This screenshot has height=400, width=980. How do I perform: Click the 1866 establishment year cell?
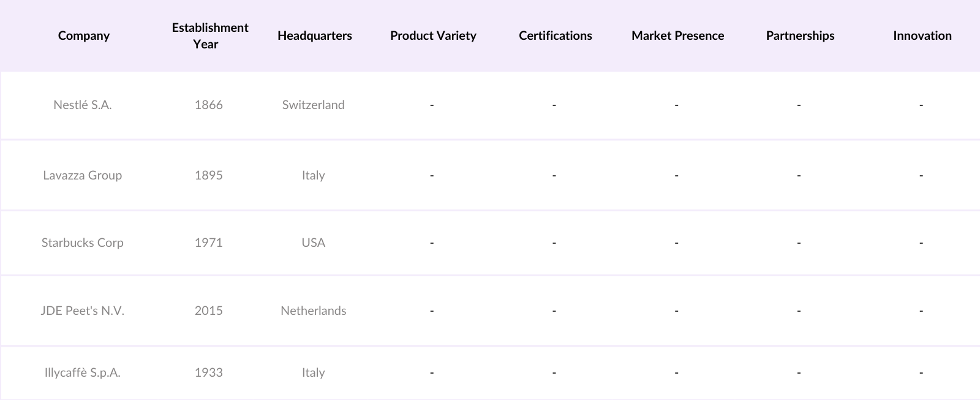(x=208, y=105)
